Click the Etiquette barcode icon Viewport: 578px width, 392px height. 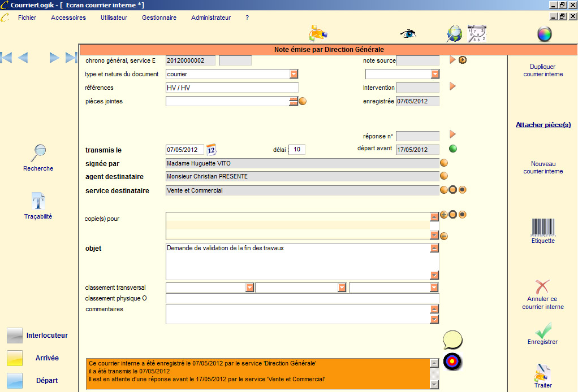pyautogui.click(x=542, y=227)
